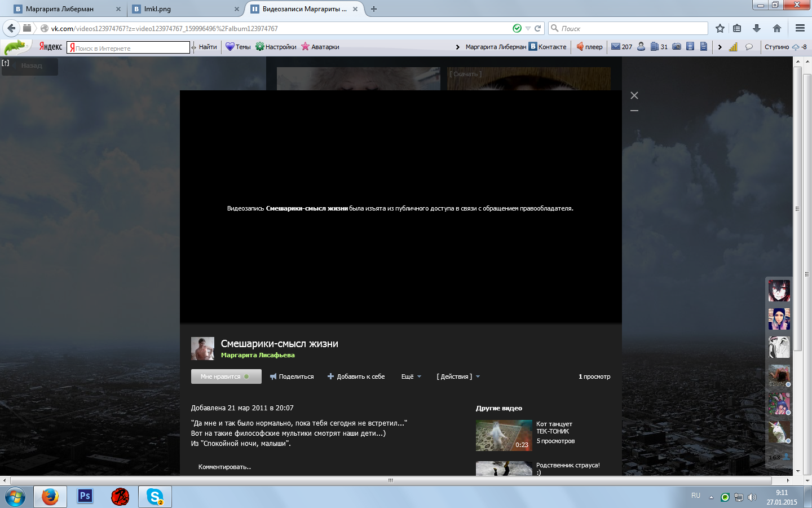812x508 pixels.
Task: Open Skype from the taskbar
Action: coord(155,497)
